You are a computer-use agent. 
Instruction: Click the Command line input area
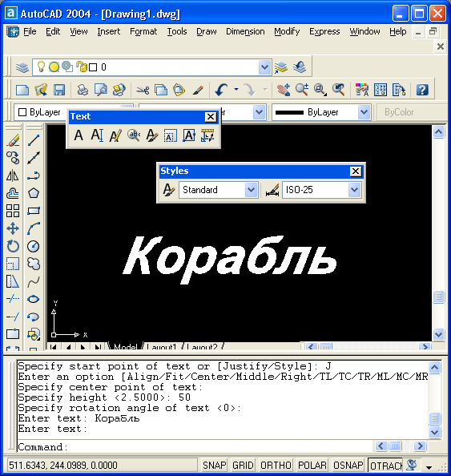tap(194, 447)
